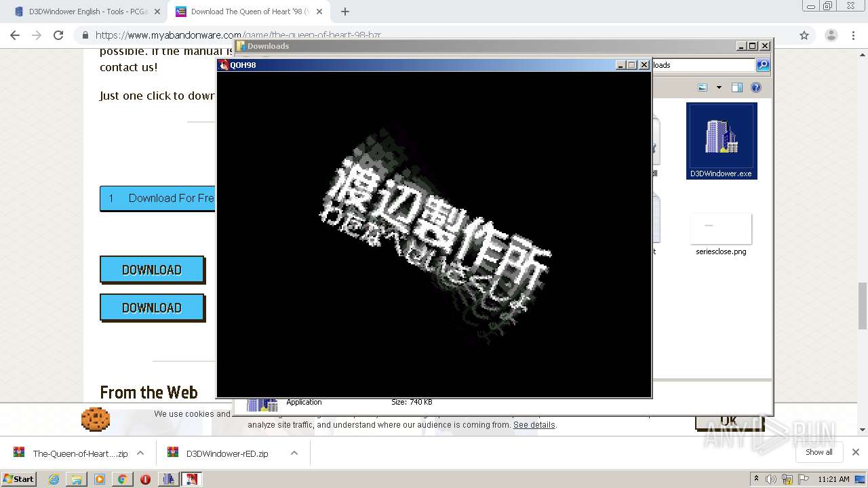Open The-Queen-of-Heart zip download item

click(x=71, y=453)
